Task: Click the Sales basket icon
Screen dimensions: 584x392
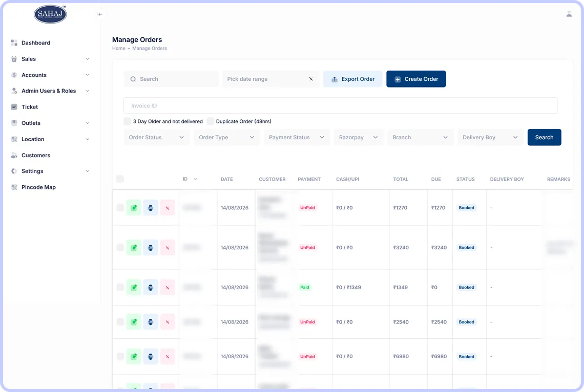Action: coord(14,59)
